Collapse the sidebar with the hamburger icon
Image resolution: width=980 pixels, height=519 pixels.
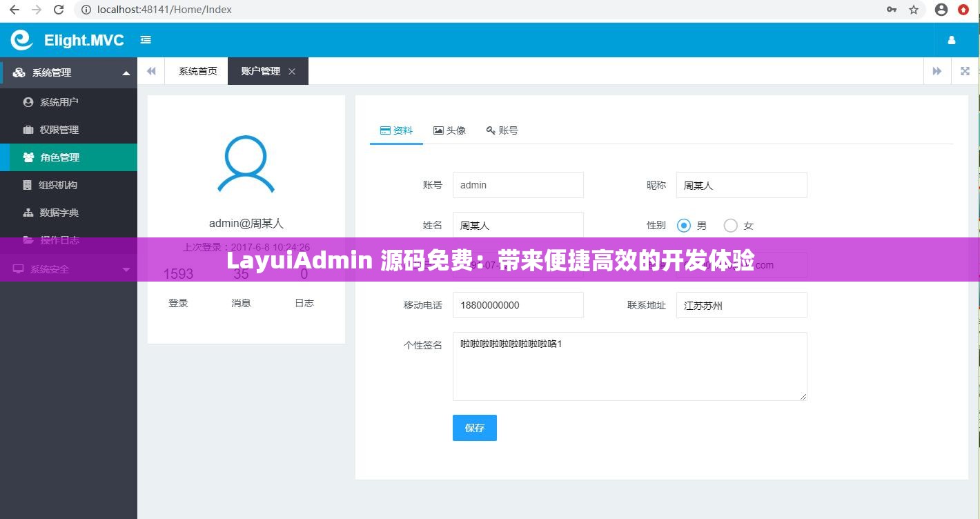[146, 40]
